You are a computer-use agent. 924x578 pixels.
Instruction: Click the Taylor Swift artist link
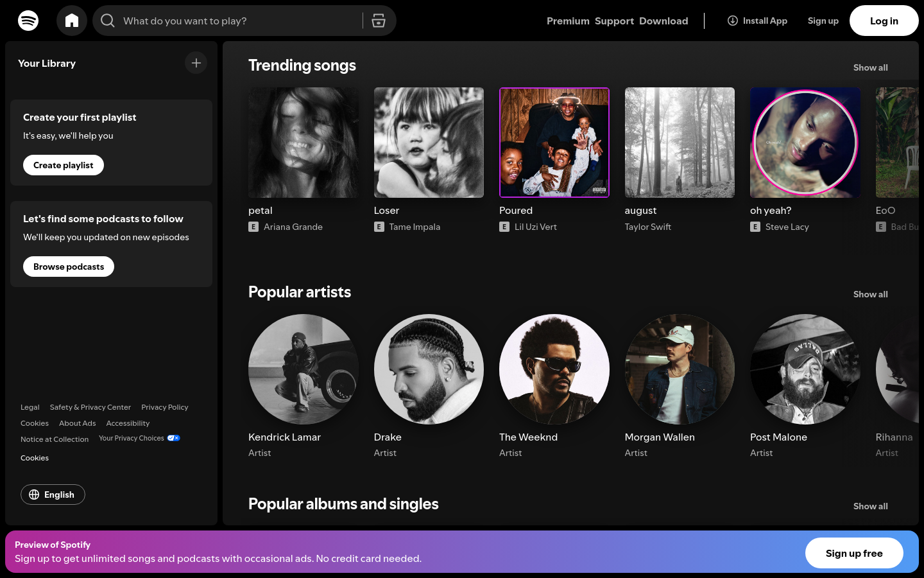point(648,227)
